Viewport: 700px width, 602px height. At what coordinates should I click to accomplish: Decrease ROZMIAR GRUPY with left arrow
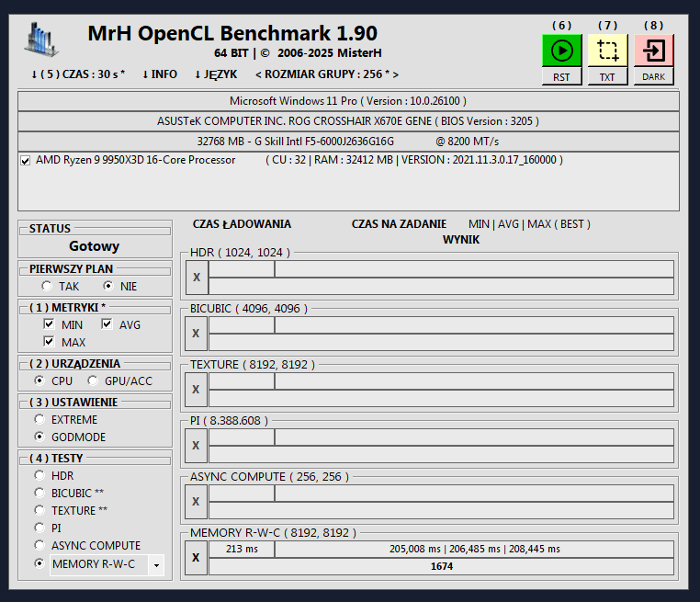point(258,74)
